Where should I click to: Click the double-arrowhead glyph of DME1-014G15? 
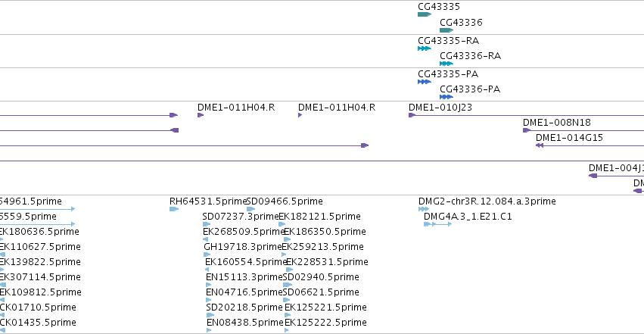coord(540,145)
